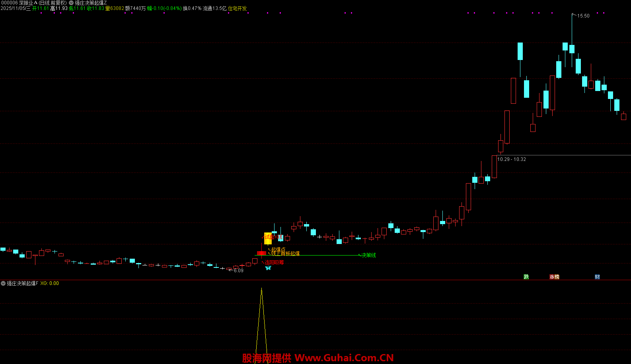Click the green 跌 event marker

coord(526,277)
